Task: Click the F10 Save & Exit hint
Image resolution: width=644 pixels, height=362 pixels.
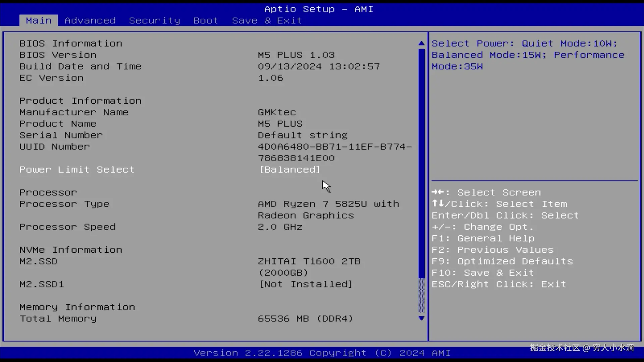Action: tap(482, 273)
